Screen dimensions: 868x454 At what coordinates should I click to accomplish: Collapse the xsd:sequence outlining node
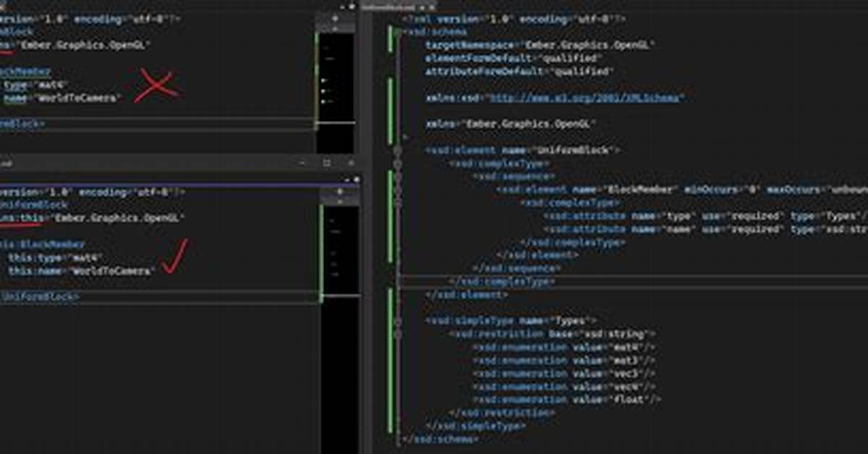tap(397, 177)
